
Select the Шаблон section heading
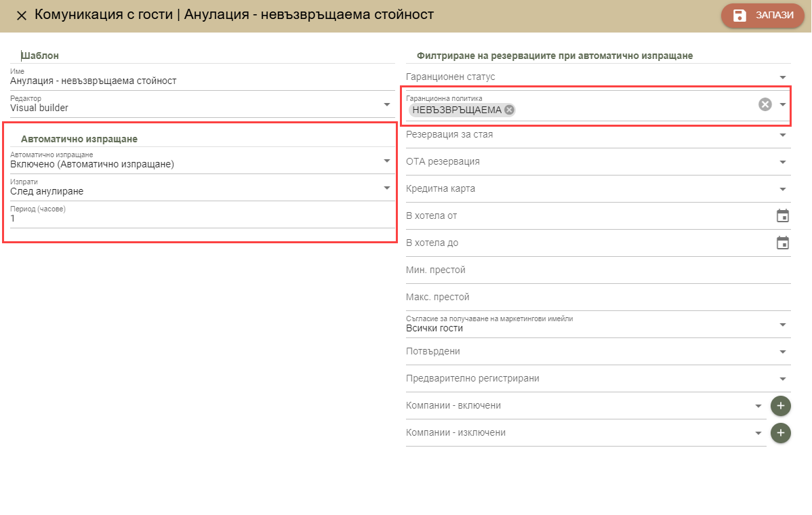40,56
